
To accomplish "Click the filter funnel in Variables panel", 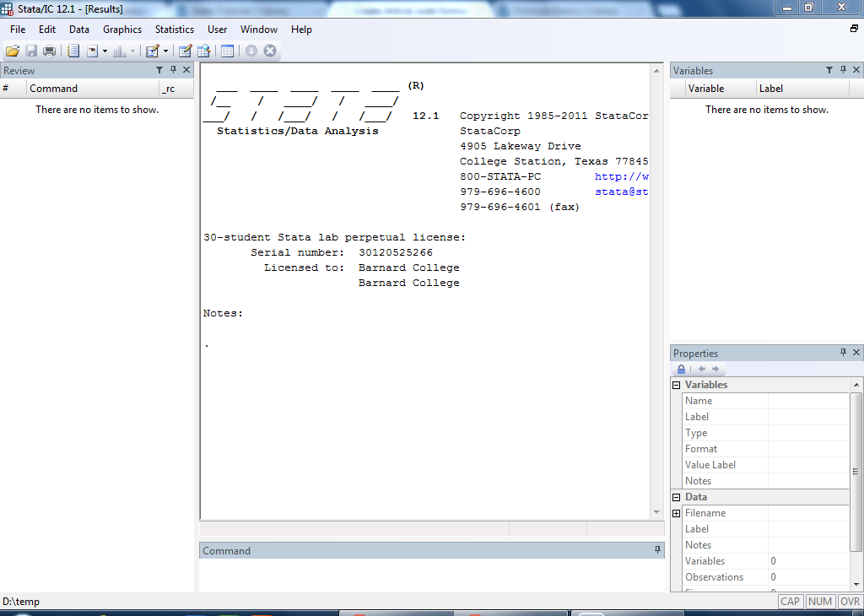I will pos(829,70).
